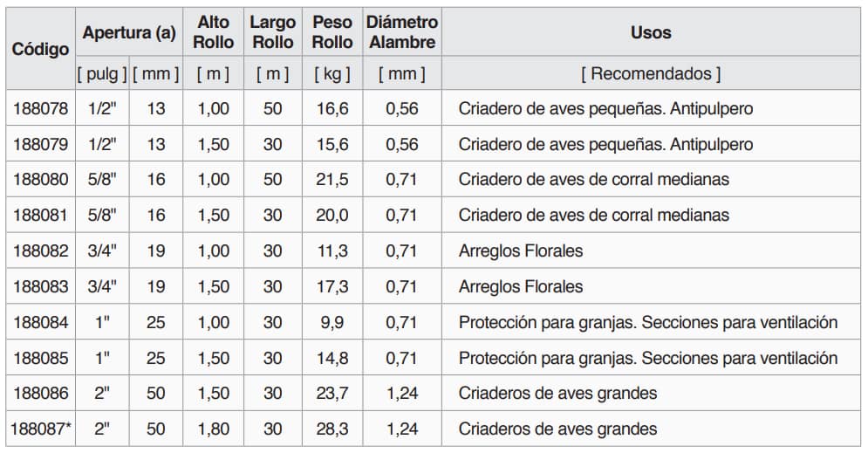
Task: Click the Peso Rollo header
Action: (332, 32)
